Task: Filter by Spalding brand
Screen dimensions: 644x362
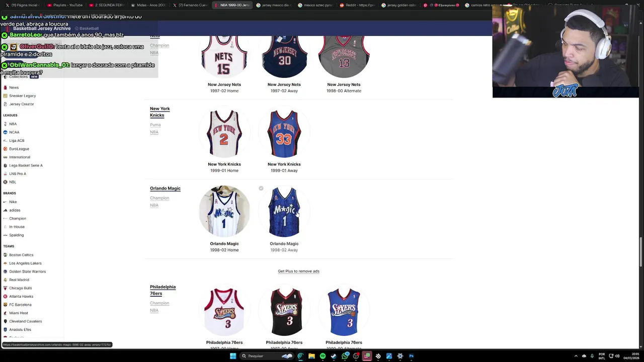Action: click(14, 235)
